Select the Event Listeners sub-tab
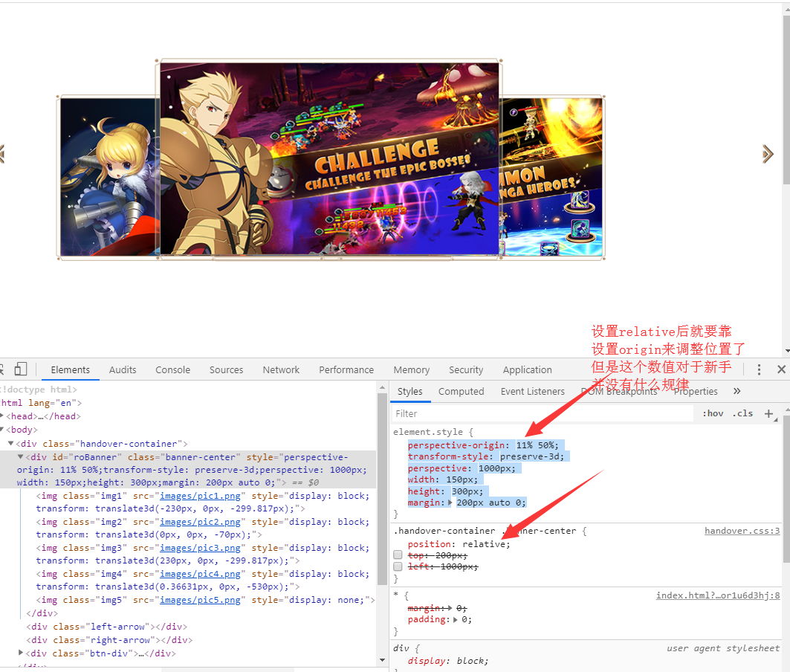The height and width of the screenshot is (672, 790). click(533, 391)
